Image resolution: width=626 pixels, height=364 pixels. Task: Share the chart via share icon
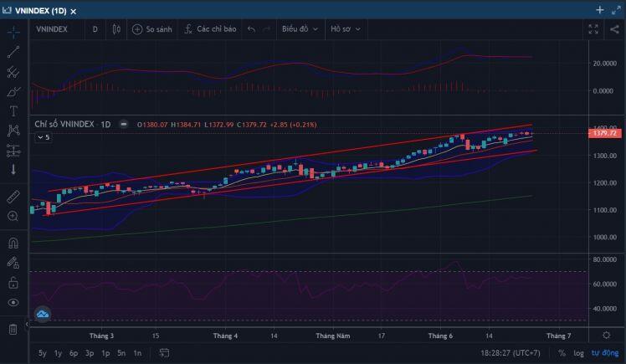pyautogui.click(x=614, y=29)
